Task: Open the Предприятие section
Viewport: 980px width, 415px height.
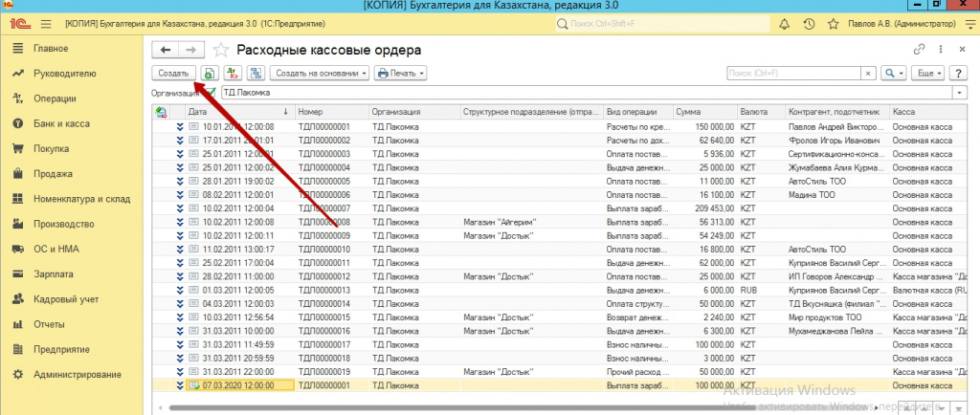Action: point(62,349)
